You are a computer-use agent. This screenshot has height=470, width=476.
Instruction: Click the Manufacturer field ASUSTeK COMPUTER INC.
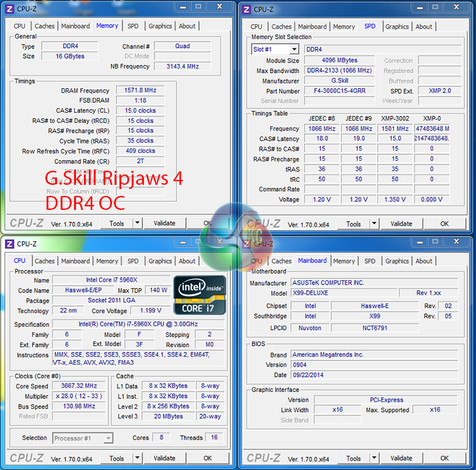374,283
